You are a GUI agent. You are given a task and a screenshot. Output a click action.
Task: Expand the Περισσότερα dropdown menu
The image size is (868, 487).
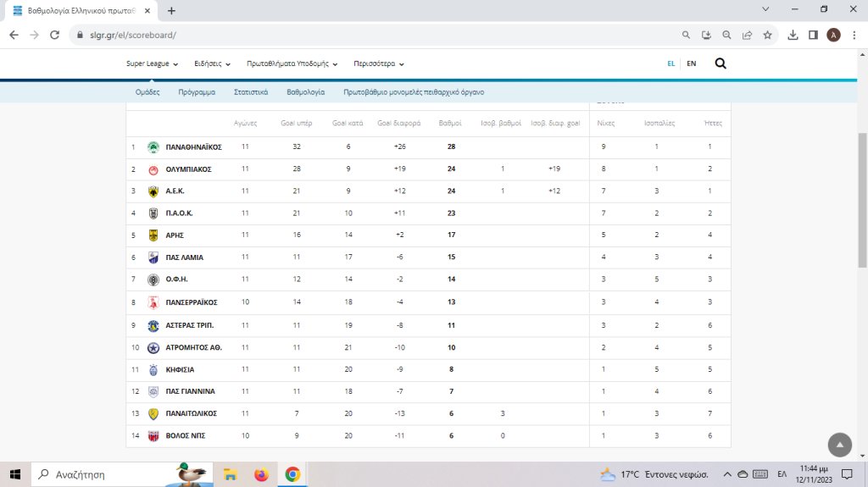click(x=379, y=64)
